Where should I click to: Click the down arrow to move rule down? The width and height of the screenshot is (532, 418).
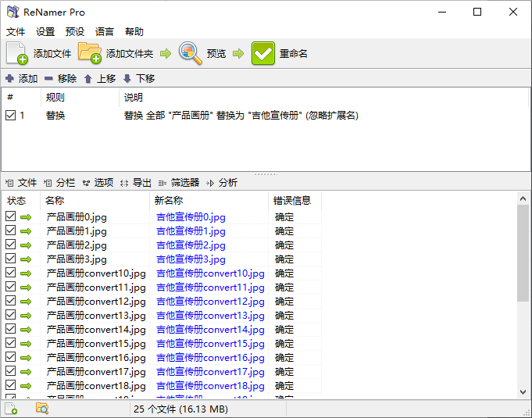click(127, 79)
